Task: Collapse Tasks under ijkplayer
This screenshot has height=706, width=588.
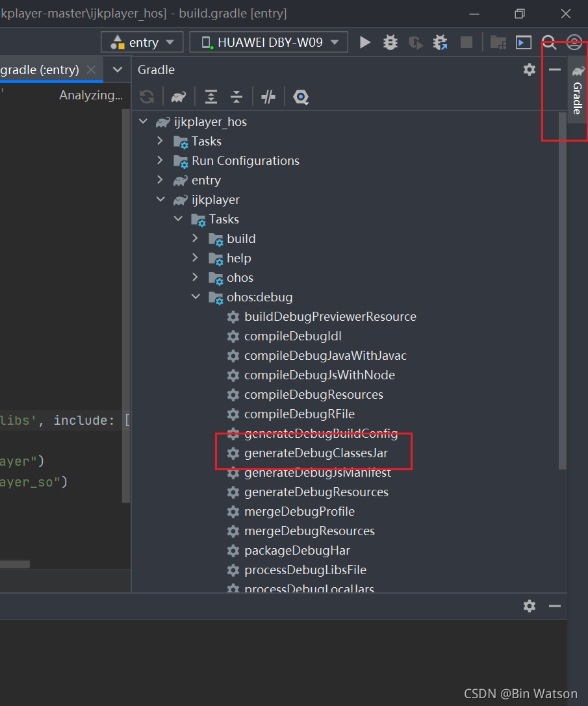Action: point(179,219)
